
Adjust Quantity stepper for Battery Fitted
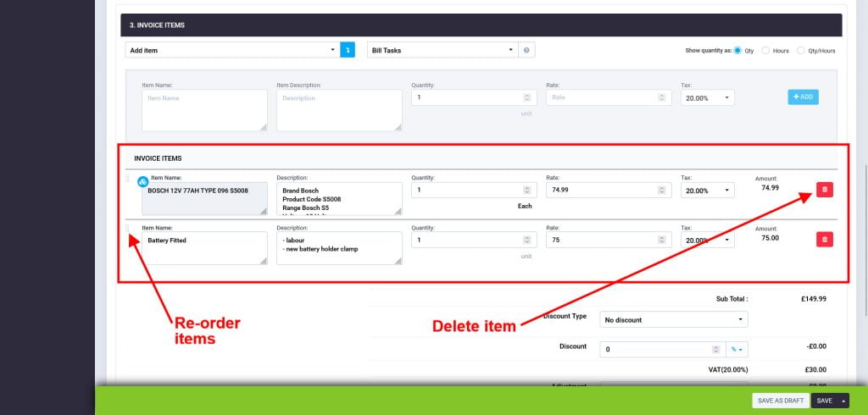point(526,240)
